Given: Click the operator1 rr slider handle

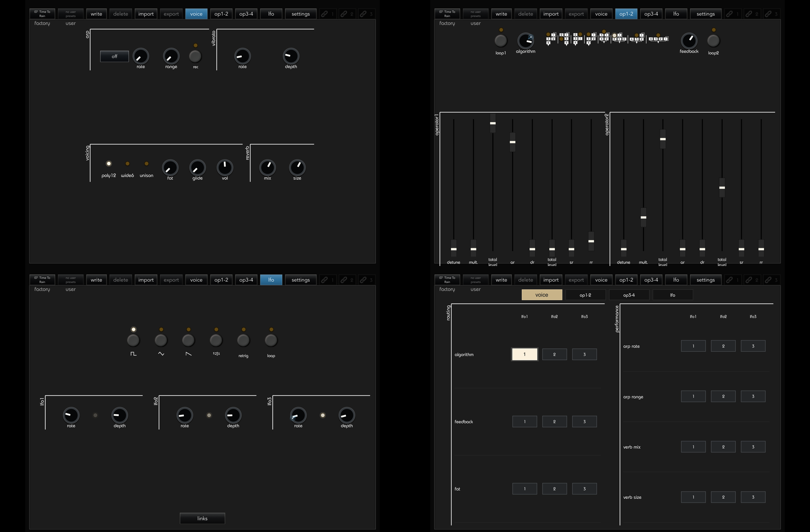Looking at the screenshot, I should coord(591,241).
